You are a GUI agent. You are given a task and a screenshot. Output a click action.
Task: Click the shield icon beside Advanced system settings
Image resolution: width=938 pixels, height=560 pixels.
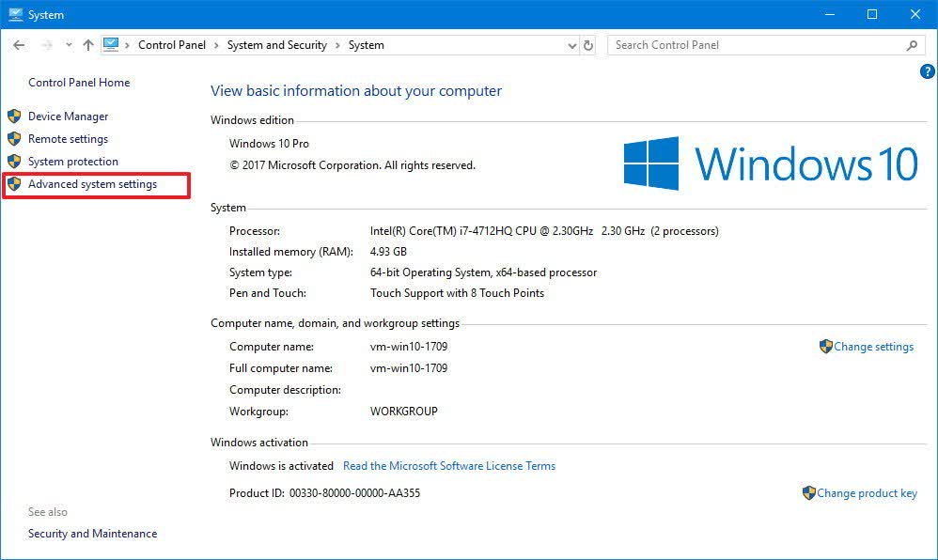(14, 183)
